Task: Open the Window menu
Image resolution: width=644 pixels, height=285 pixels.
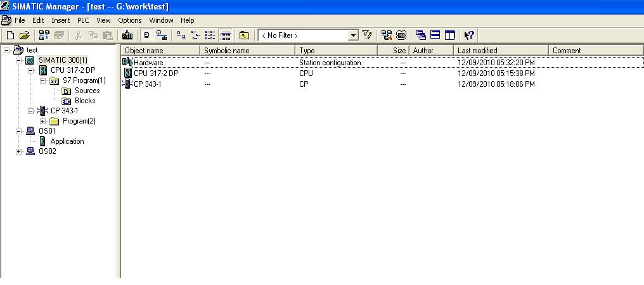Action: (161, 20)
